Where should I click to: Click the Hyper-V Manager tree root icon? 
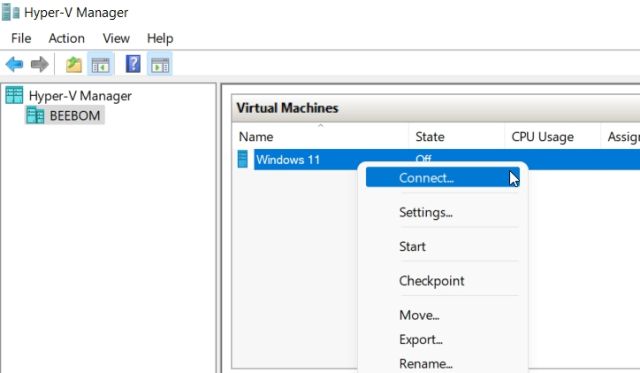[x=14, y=95]
